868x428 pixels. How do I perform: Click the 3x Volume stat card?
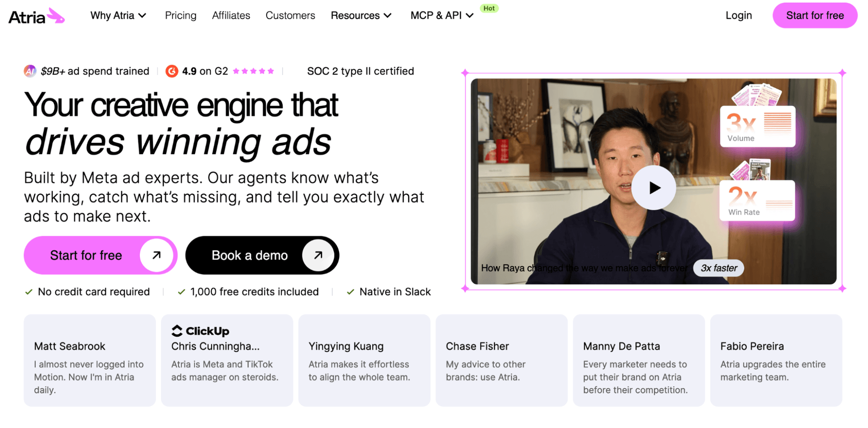pos(758,127)
